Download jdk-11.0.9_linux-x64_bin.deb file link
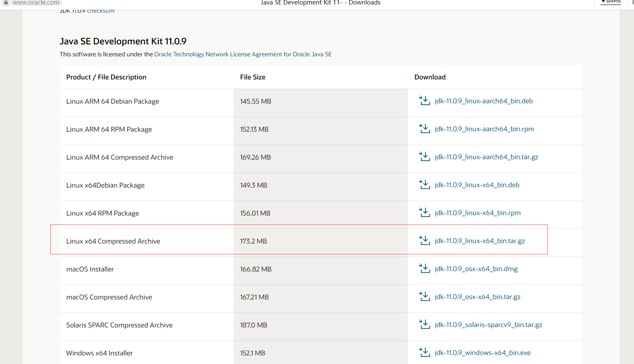634x364 pixels. pyautogui.click(x=477, y=185)
